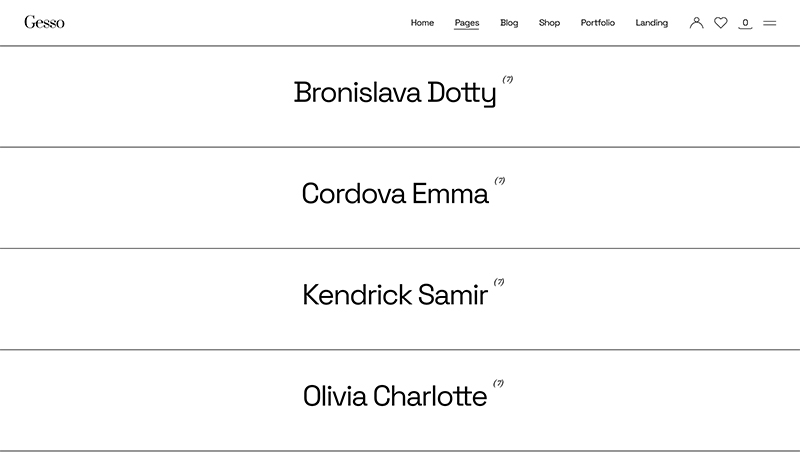This screenshot has width=800, height=452.
Task: Go to the Blog menu item
Action: click(509, 23)
